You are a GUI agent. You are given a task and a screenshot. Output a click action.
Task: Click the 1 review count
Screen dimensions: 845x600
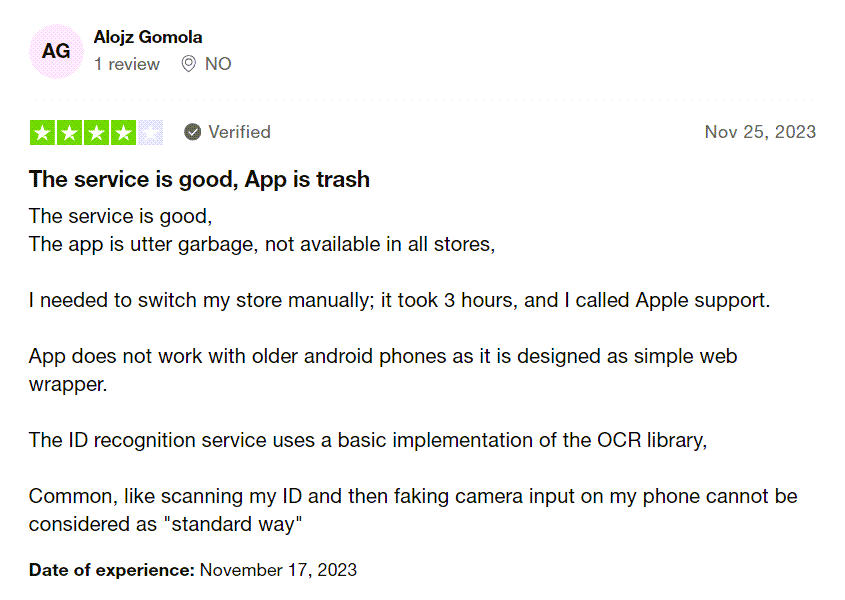127,64
